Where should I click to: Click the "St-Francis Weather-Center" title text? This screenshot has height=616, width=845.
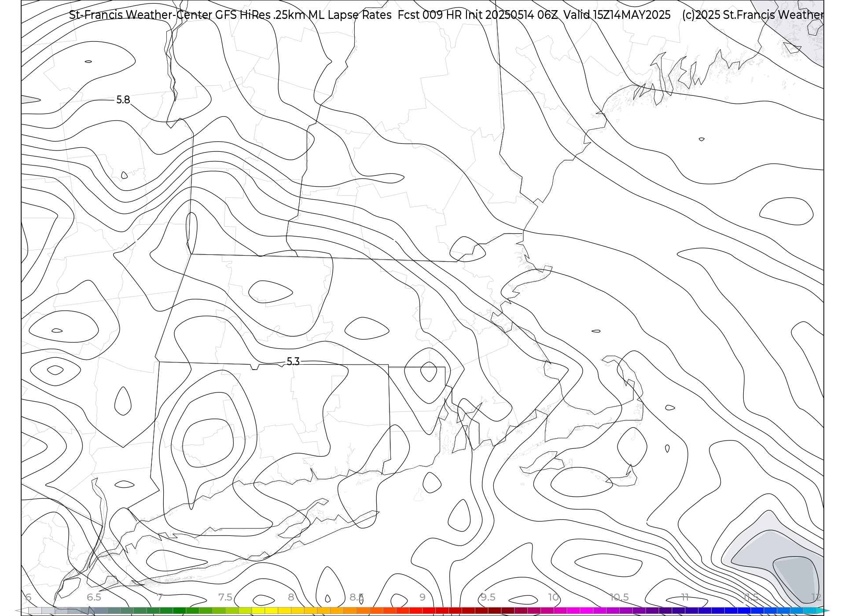point(140,15)
